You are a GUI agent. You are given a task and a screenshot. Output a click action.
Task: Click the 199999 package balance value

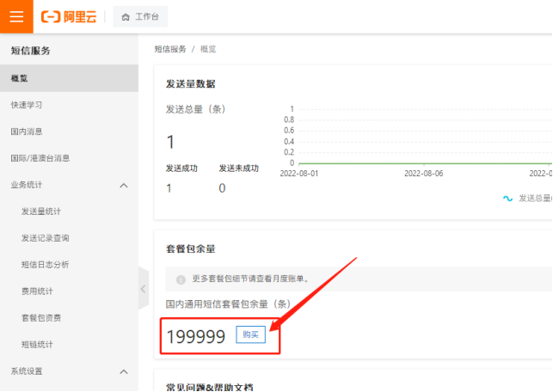point(196,336)
